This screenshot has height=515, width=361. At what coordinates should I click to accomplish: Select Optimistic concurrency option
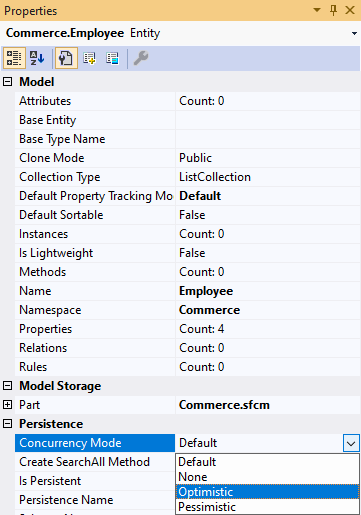(x=267, y=492)
